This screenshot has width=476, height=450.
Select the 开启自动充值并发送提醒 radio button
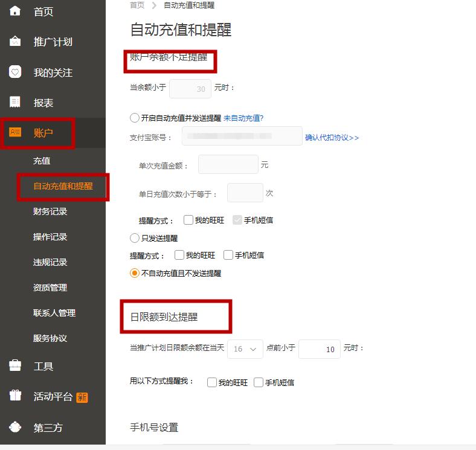pyautogui.click(x=135, y=118)
